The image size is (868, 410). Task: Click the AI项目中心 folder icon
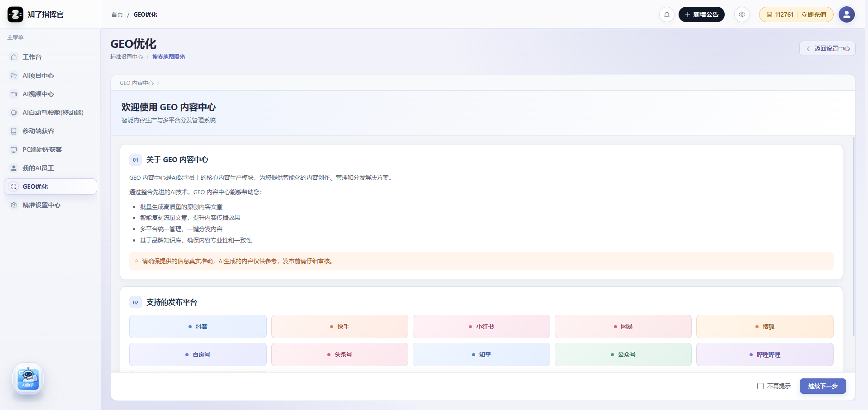tap(14, 75)
